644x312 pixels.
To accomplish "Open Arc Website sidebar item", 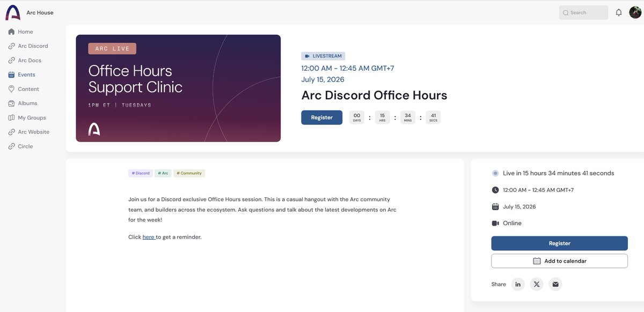I will point(33,132).
